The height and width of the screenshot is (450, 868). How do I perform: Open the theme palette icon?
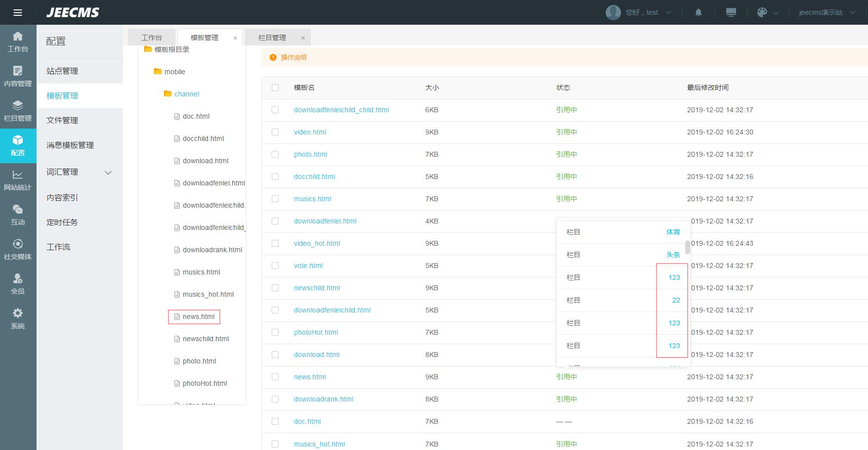click(x=762, y=12)
